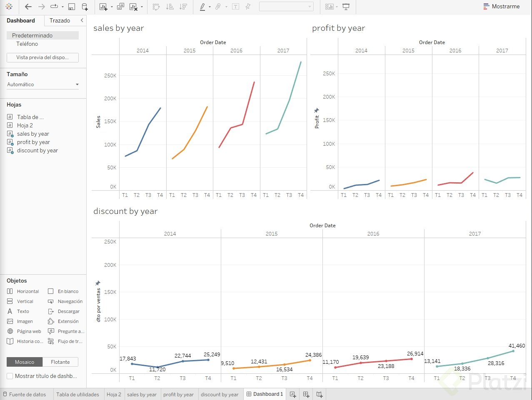Click Vista previa del dispositivo button
The image size is (532, 400).
[42, 57]
